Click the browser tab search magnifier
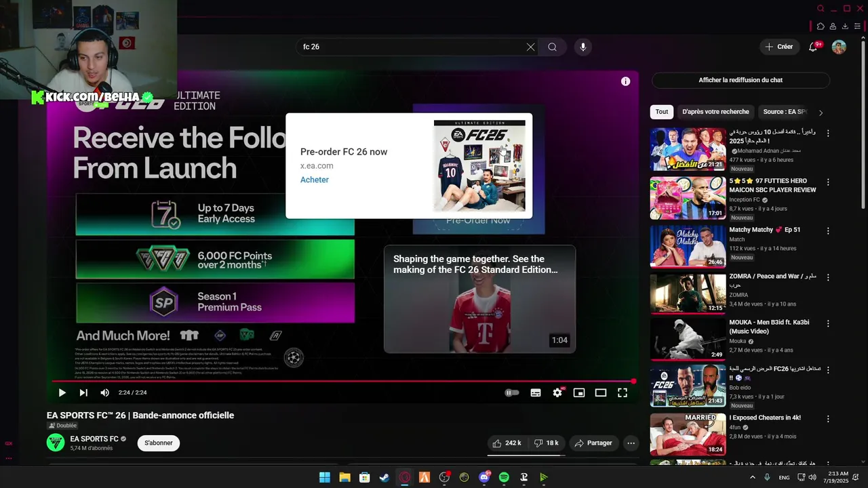868x488 pixels. tap(821, 9)
